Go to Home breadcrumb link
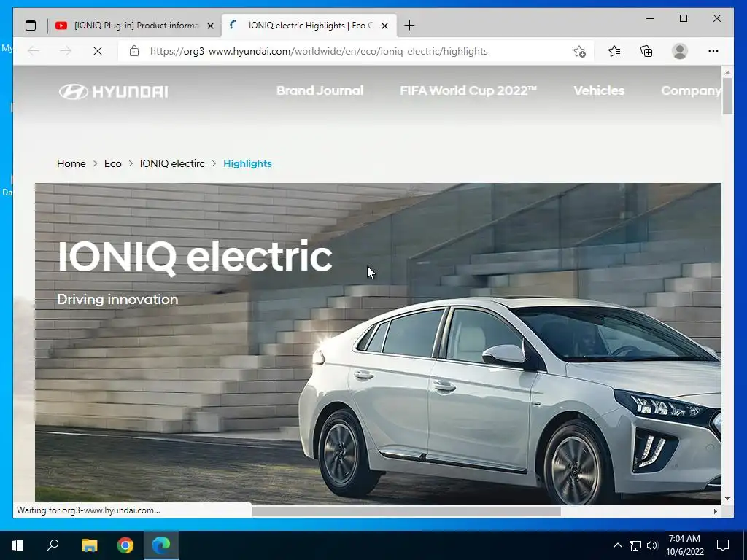The height and width of the screenshot is (560, 747). [71, 163]
